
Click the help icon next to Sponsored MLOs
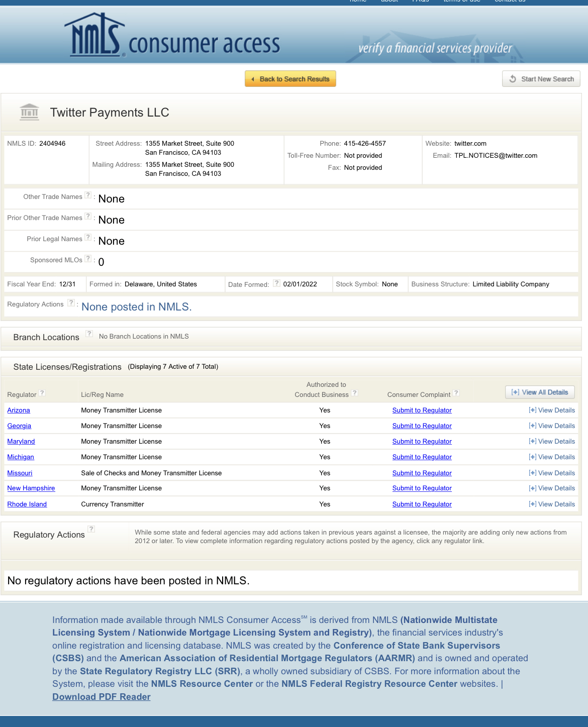click(x=88, y=259)
